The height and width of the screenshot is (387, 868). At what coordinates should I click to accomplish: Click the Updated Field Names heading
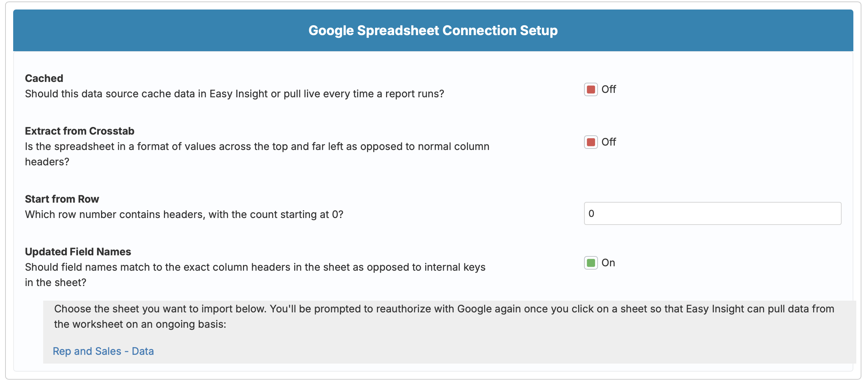coord(78,251)
